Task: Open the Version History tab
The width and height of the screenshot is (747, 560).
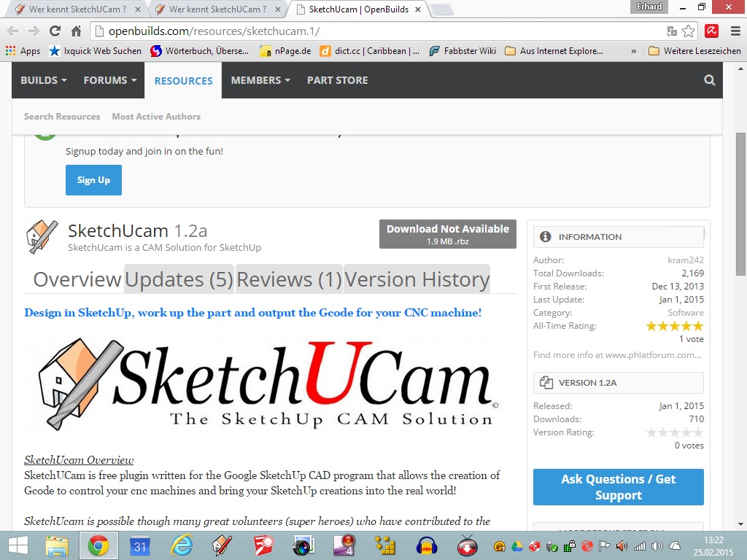Action: pyautogui.click(x=417, y=279)
